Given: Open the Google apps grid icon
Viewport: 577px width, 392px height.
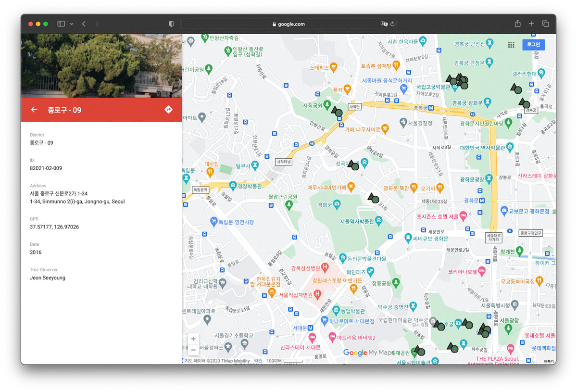Looking at the screenshot, I should point(511,45).
